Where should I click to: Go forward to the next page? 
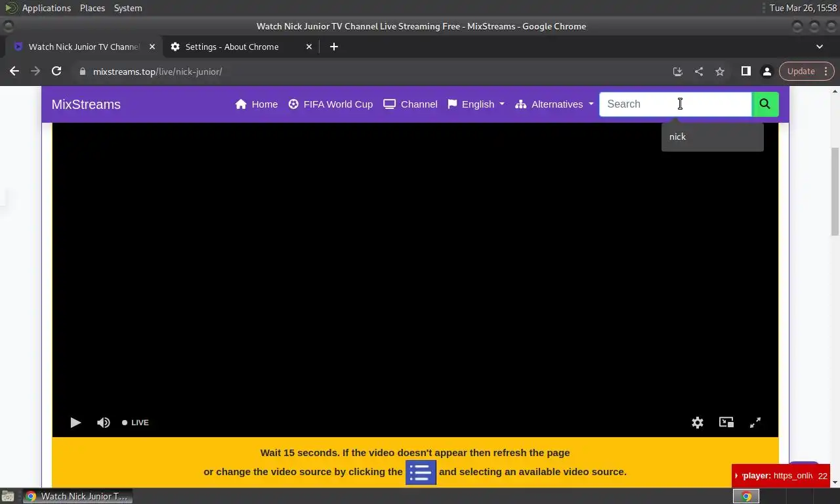point(35,71)
